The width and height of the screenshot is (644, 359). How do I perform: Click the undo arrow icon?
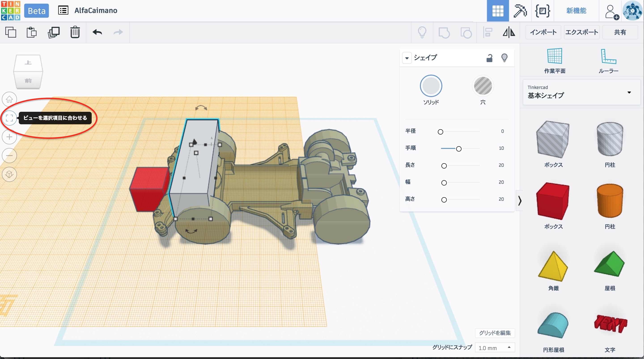click(97, 32)
